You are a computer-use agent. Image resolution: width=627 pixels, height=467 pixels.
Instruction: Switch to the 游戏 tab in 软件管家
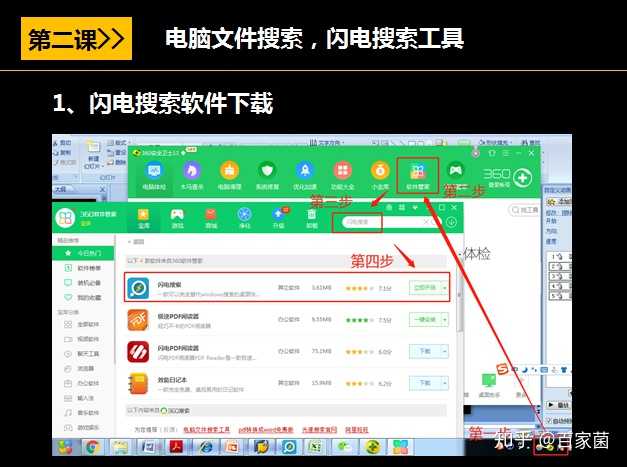click(177, 219)
